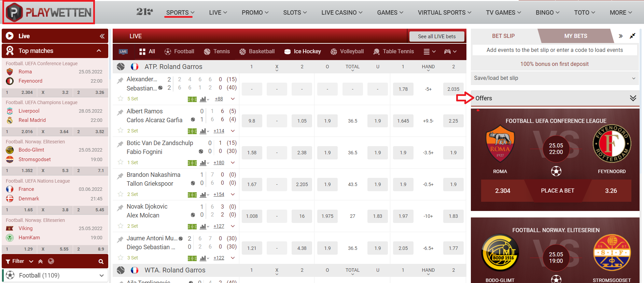644x283 pixels.
Task: Click See all LIVE bets button
Action: tap(437, 36)
